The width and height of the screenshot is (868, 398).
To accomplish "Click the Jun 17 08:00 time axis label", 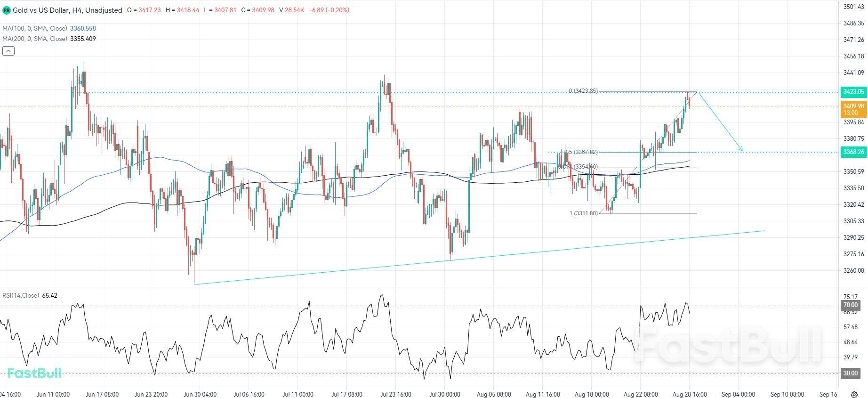I will [102, 395].
